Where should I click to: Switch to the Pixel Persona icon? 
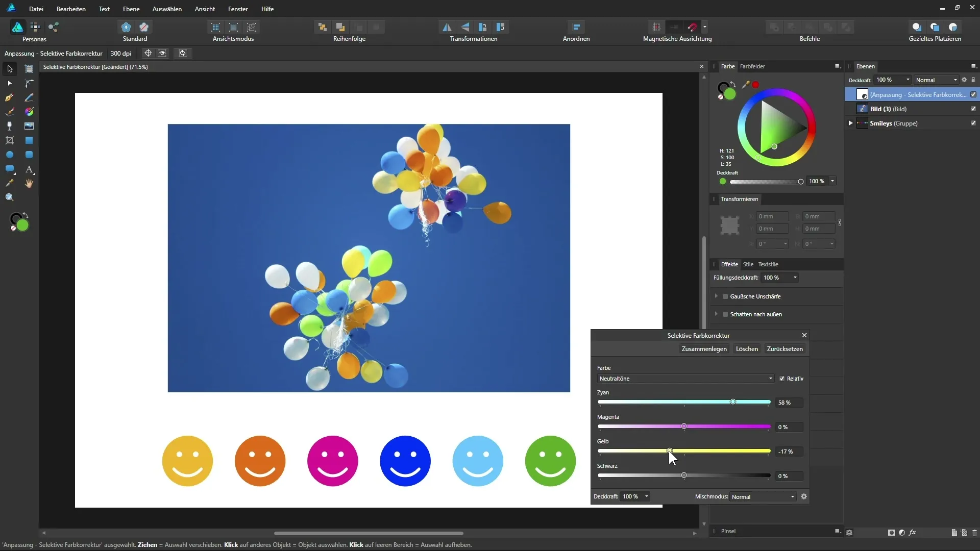[35, 27]
